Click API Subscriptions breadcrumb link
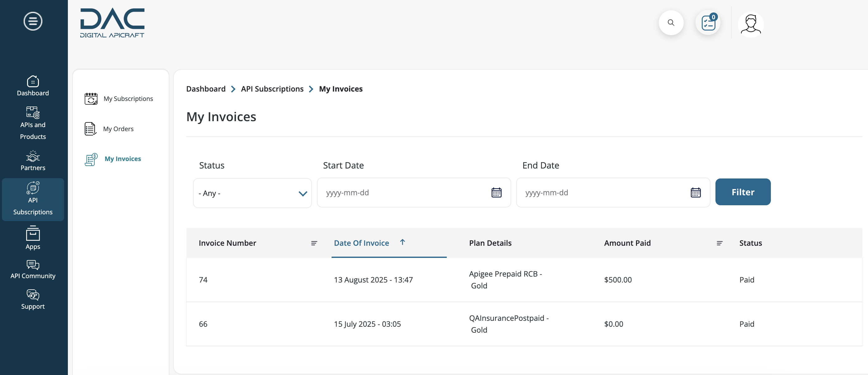 (x=272, y=89)
